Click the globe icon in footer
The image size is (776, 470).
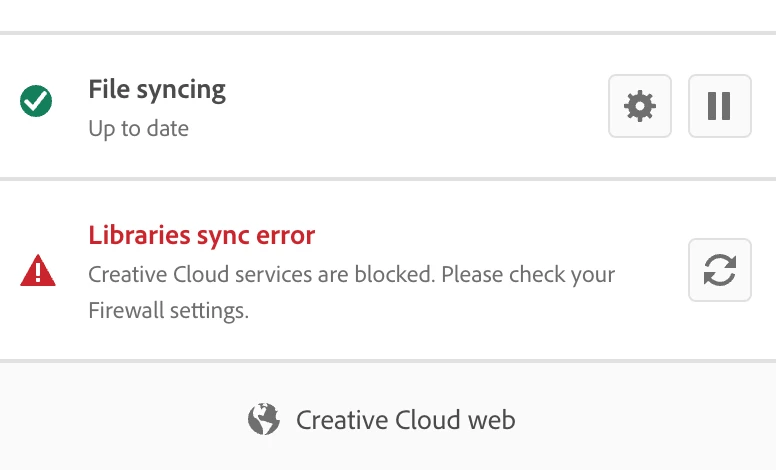coord(263,419)
